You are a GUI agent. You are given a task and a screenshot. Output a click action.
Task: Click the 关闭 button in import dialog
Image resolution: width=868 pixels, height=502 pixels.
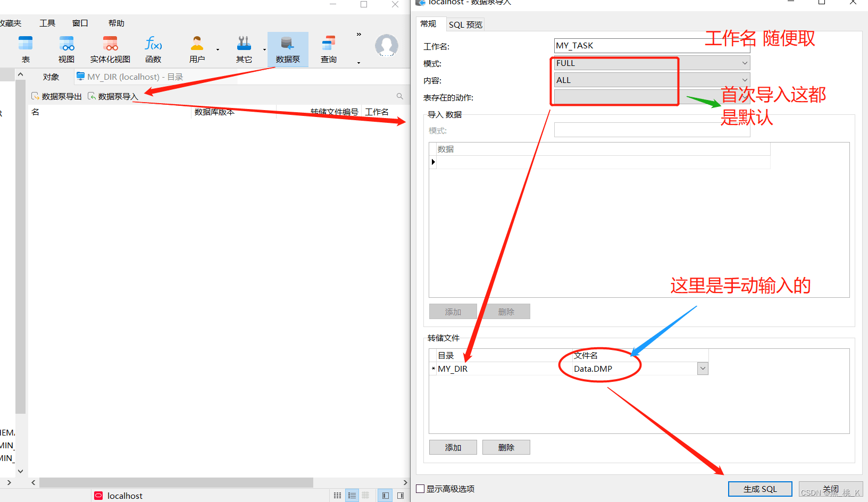point(830,489)
